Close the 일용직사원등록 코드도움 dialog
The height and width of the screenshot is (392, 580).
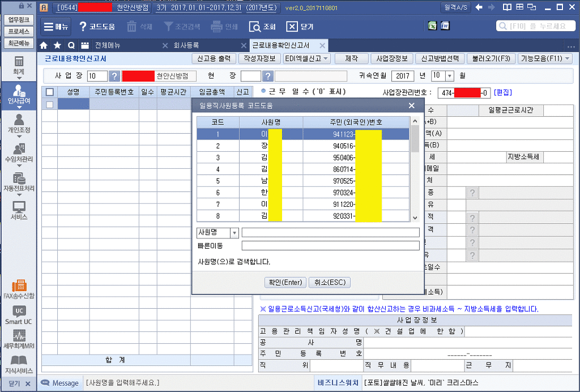(412, 106)
